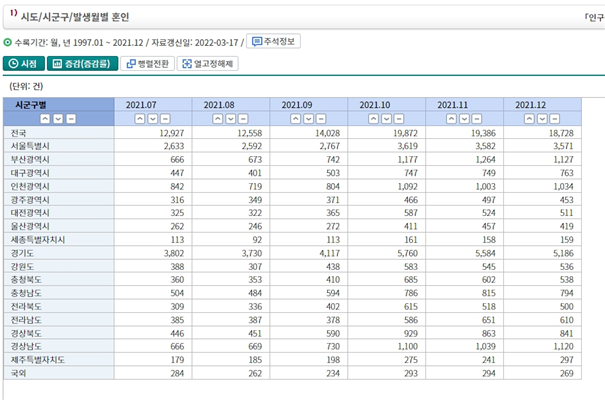Click minus icon under 2021.12

point(555,119)
